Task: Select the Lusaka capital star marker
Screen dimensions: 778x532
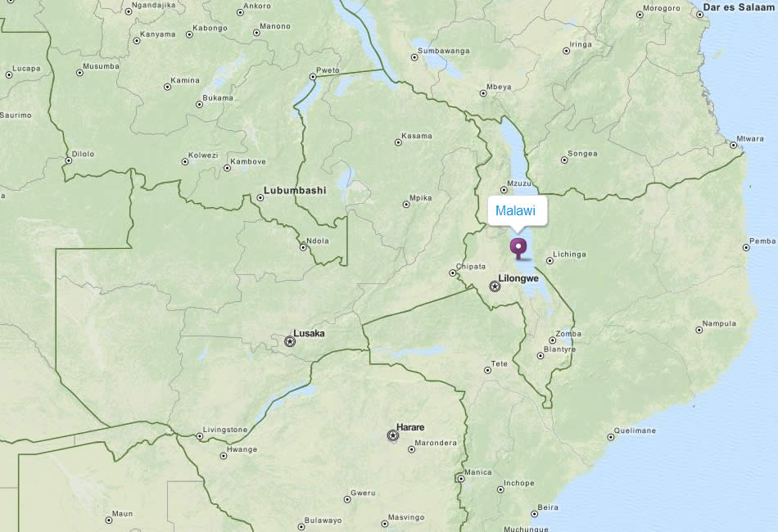Action: pos(290,341)
